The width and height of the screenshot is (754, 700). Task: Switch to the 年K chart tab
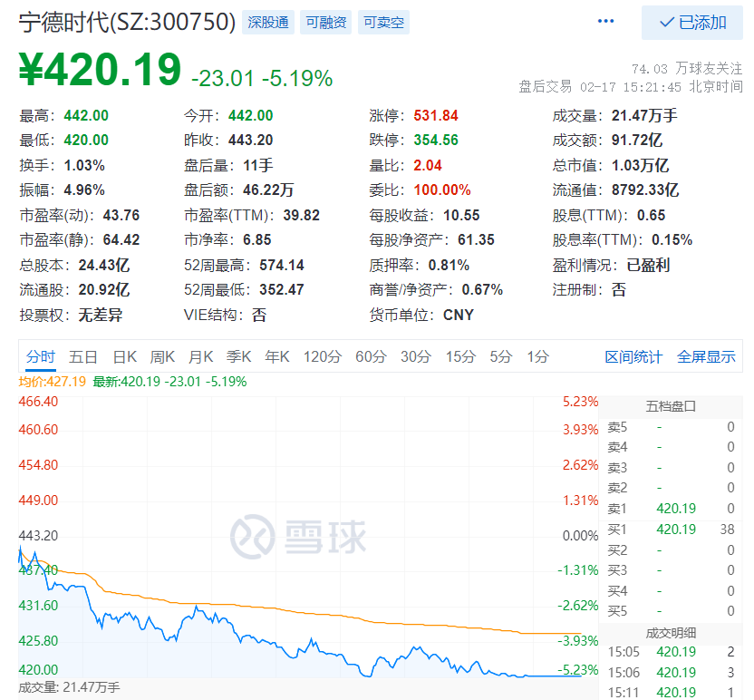(x=277, y=357)
